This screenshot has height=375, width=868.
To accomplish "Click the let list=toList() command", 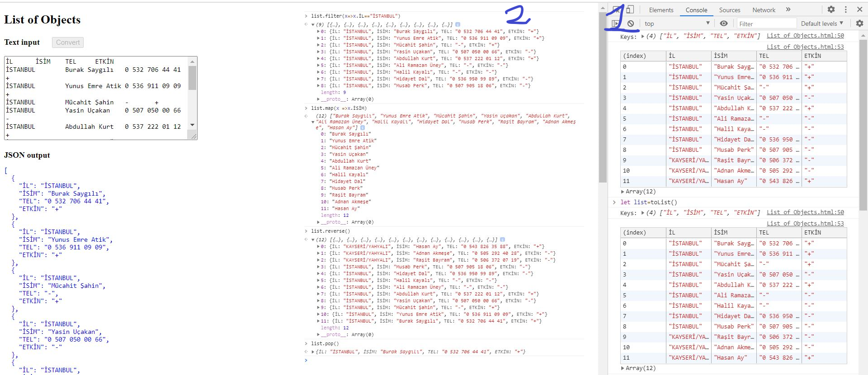I will tap(649, 202).
